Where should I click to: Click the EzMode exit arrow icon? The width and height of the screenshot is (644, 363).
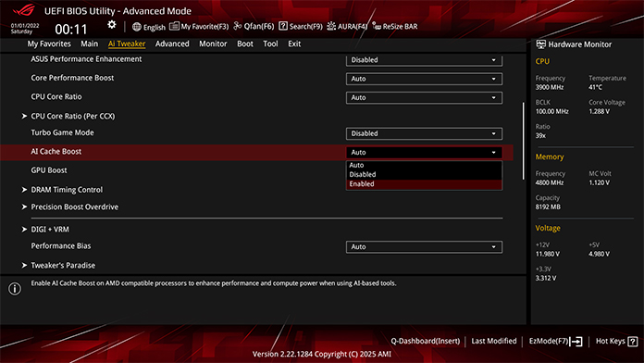tap(576, 341)
